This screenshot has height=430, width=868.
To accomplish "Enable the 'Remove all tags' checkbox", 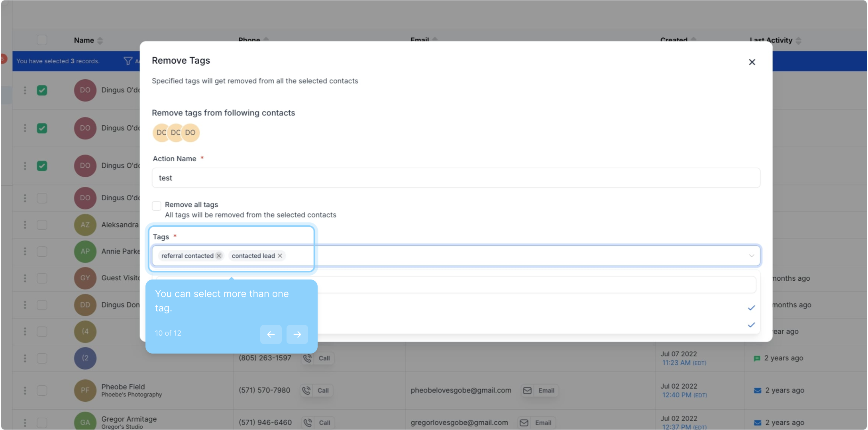I will pyautogui.click(x=157, y=205).
